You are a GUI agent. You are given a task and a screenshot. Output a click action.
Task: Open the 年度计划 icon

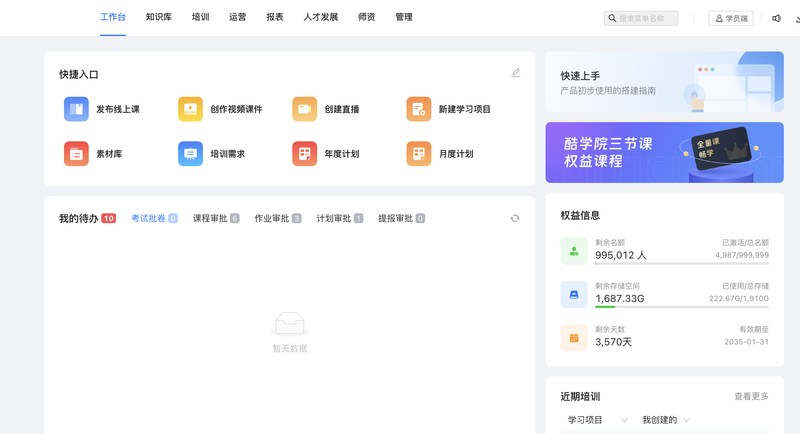[305, 154]
